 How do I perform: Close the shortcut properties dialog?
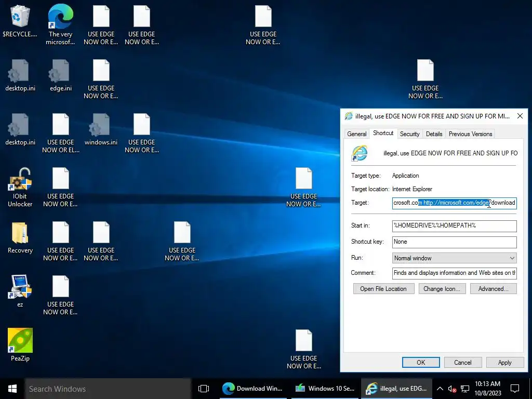tap(520, 116)
